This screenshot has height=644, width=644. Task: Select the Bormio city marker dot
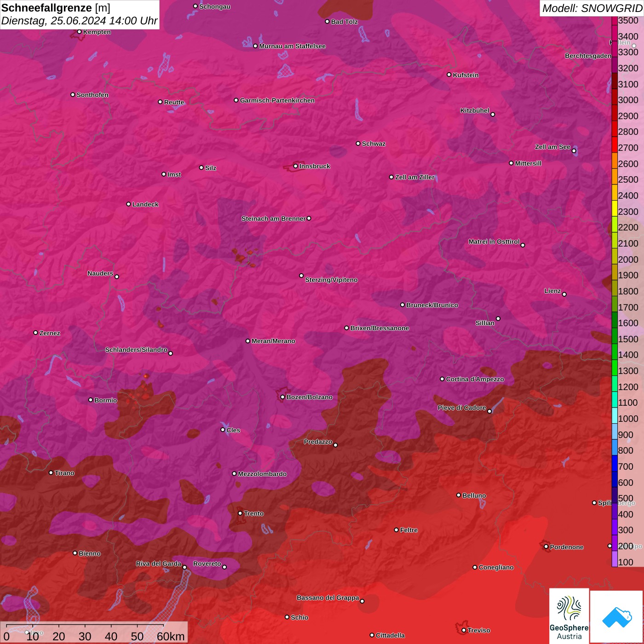pyautogui.click(x=91, y=400)
